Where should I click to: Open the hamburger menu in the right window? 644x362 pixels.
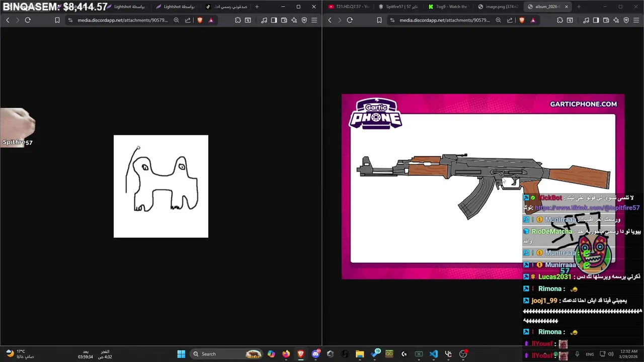point(636,20)
